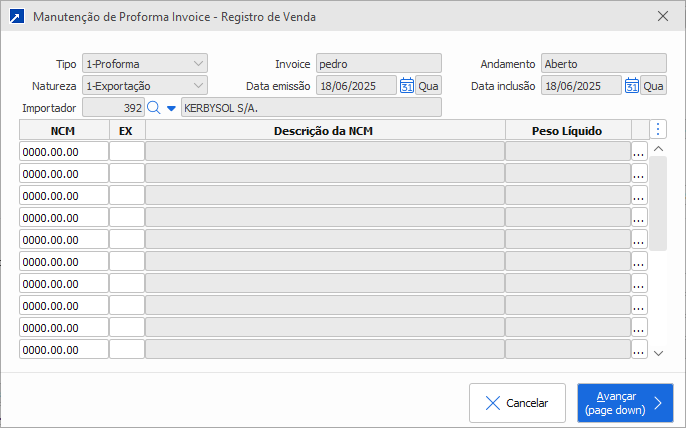Open the grid options three-dots menu

click(x=657, y=129)
